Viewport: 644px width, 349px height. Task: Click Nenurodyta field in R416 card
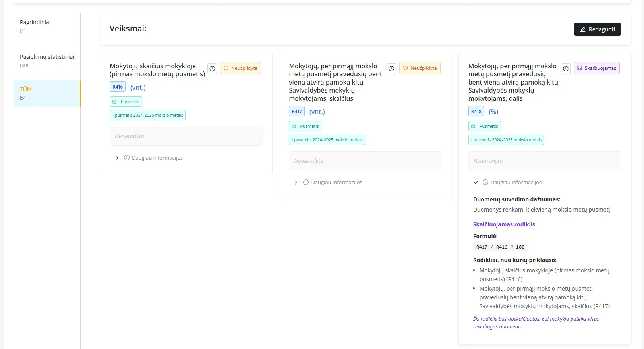(186, 136)
